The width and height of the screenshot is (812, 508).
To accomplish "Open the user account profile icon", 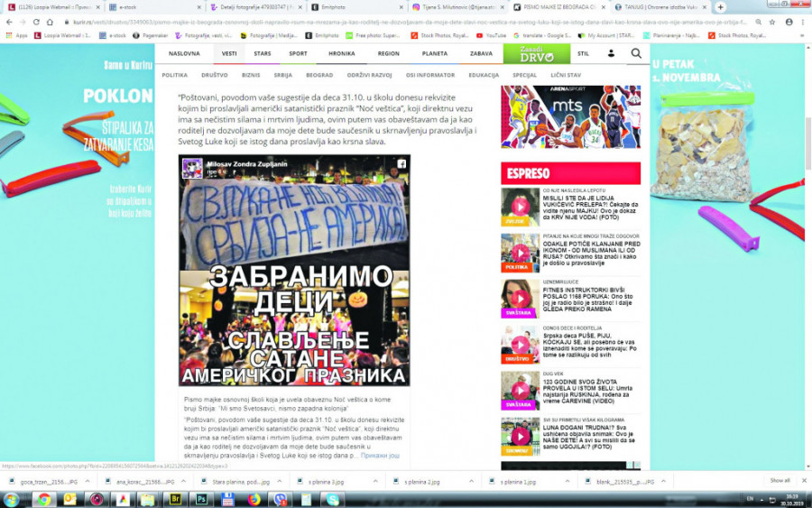I will click(611, 54).
